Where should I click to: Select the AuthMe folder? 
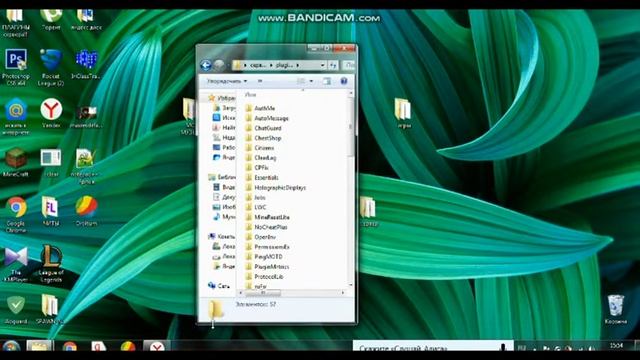pos(260,108)
